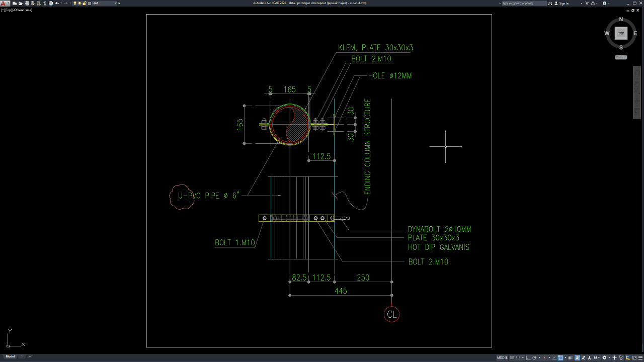The width and height of the screenshot is (644, 362).
Task: Open the AutoCAD application menu
Action: 4,3
